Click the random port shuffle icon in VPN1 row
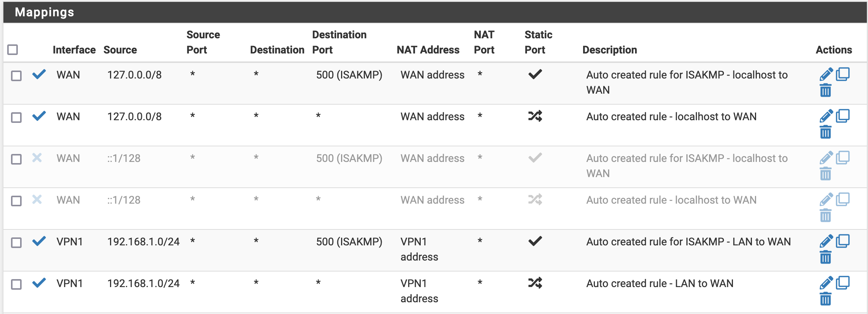The height and width of the screenshot is (314, 868). (535, 283)
